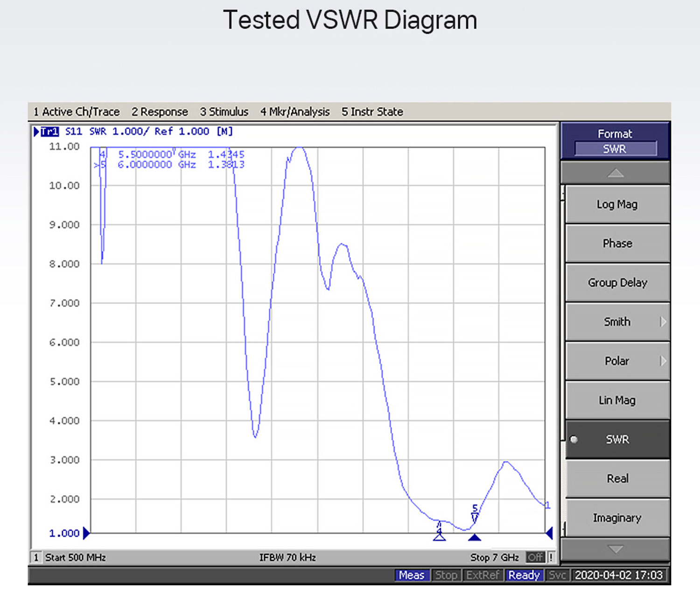700x600 pixels.
Task: Click the marker 4 triangle below the axis
Action: click(439, 537)
